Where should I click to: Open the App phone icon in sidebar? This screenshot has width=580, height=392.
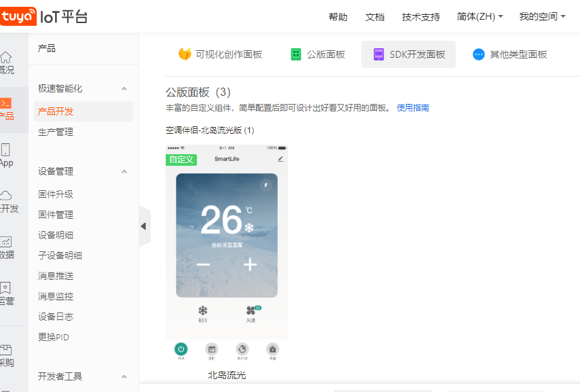[x=5, y=149]
